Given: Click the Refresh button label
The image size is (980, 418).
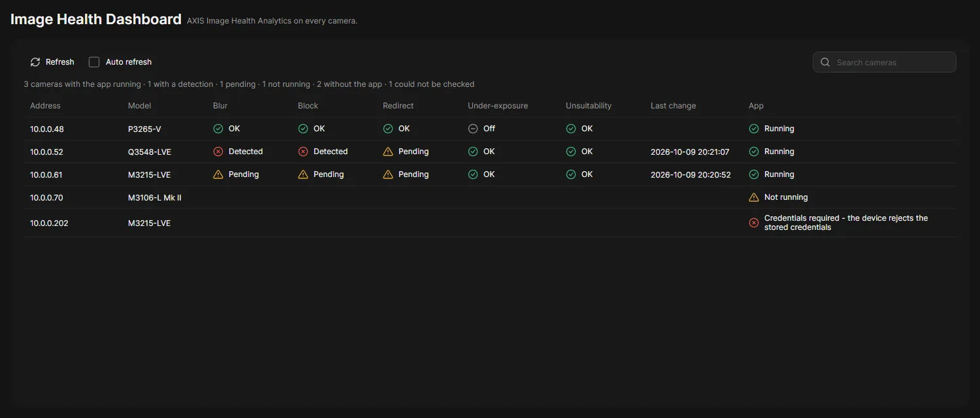Looking at the screenshot, I should point(60,62).
